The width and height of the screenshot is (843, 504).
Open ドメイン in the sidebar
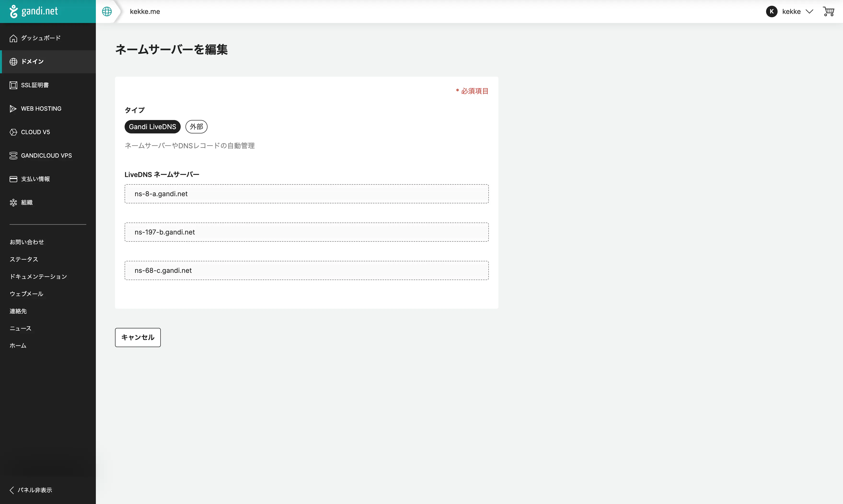click(x=48, y=62)
